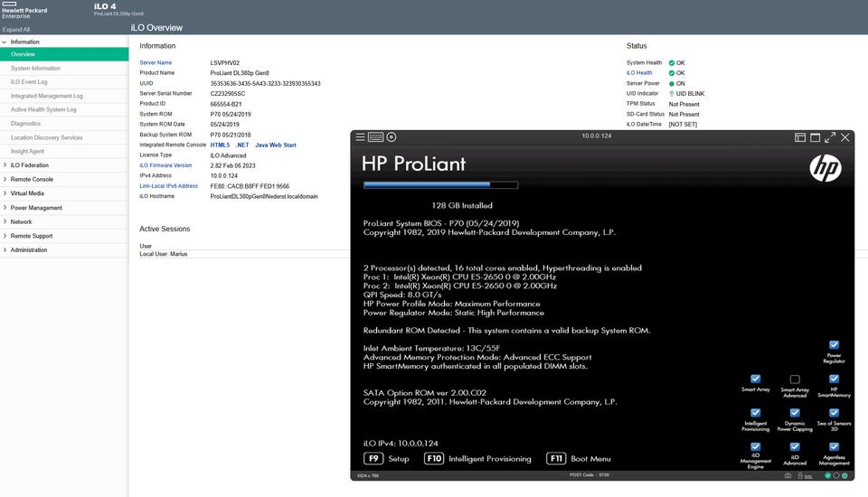Expand the iLO Federation section
This screenshot has height=497, width=868.
[5, 165]
